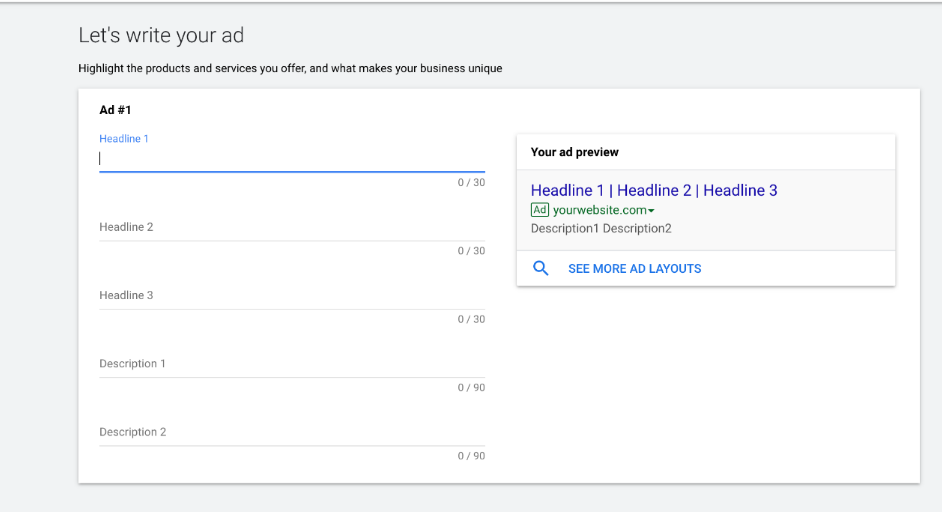The image size is (942, 512).
Task: Click the 'Let's write your ad' heading
Action: tap(161, 35)
